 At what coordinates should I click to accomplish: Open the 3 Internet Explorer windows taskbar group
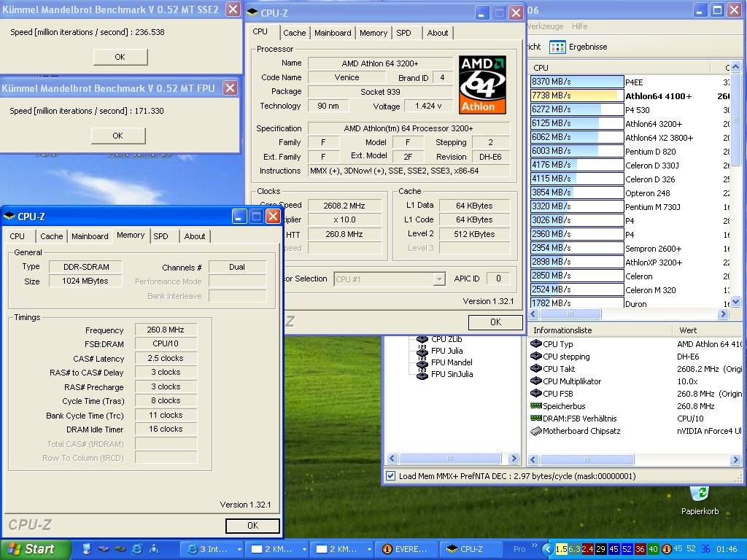213,549
